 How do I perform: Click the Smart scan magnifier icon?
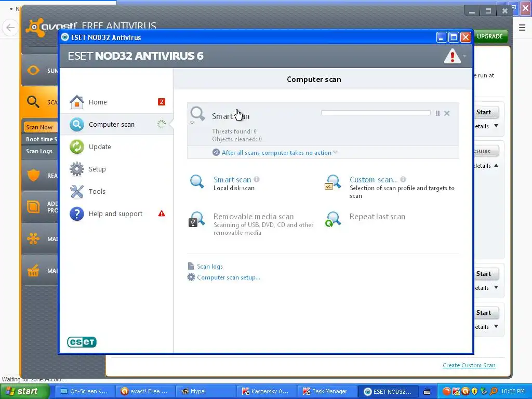point(197,181)
